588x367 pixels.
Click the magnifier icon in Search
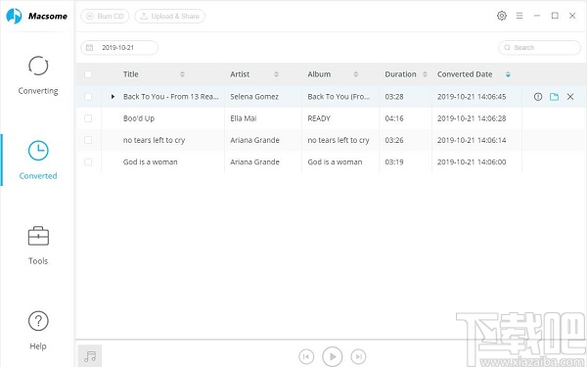click(x=508, y=48)
